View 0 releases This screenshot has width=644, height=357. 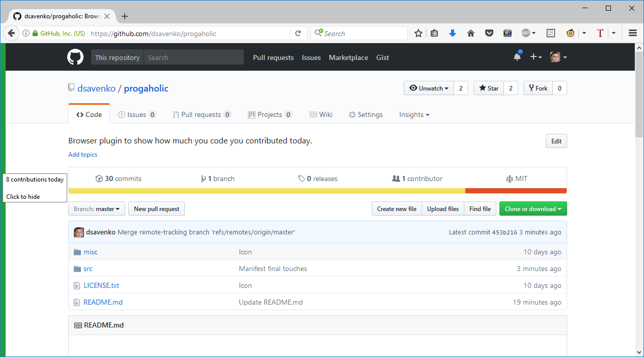[x=318, y=179]
